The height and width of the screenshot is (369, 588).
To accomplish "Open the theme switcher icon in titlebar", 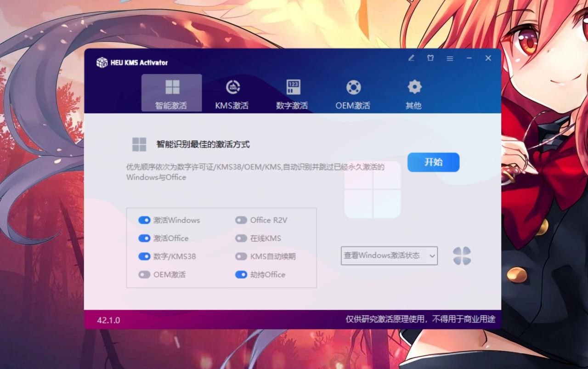I will click(x=430, y=58).
